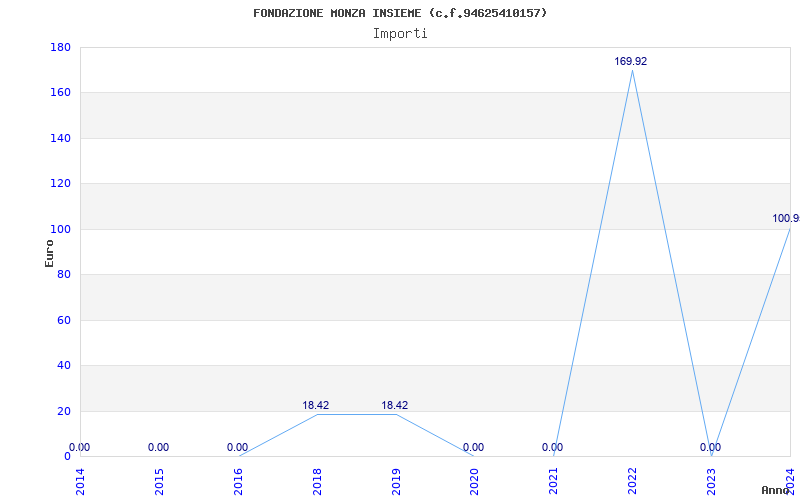Image resolution: width=800 pixels, height=500 pixels.
Task: Click the 0.00 data label above 2020
Action: (x=473, y=447)
